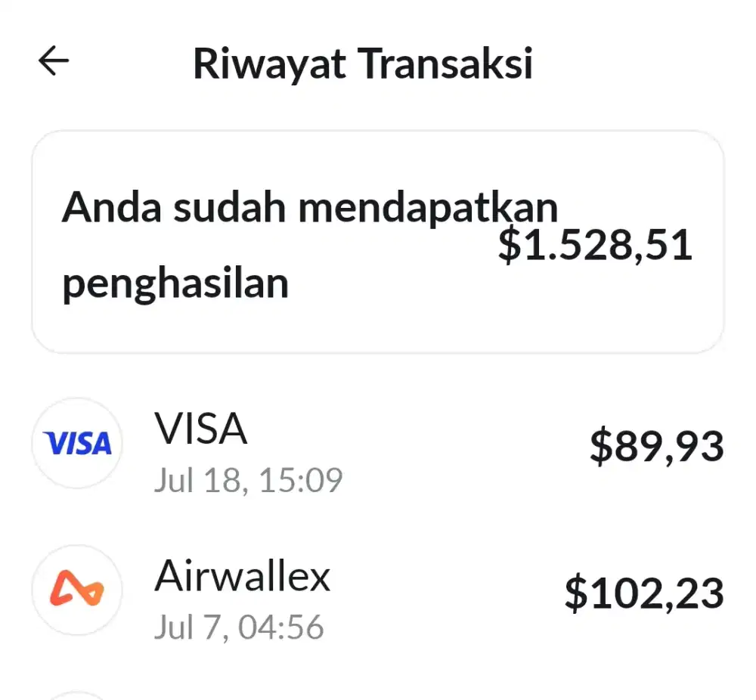The height and width of the screenshot is (700, 756).
Task: Open the Airwallex transaction name label
Action: (243, 575)
